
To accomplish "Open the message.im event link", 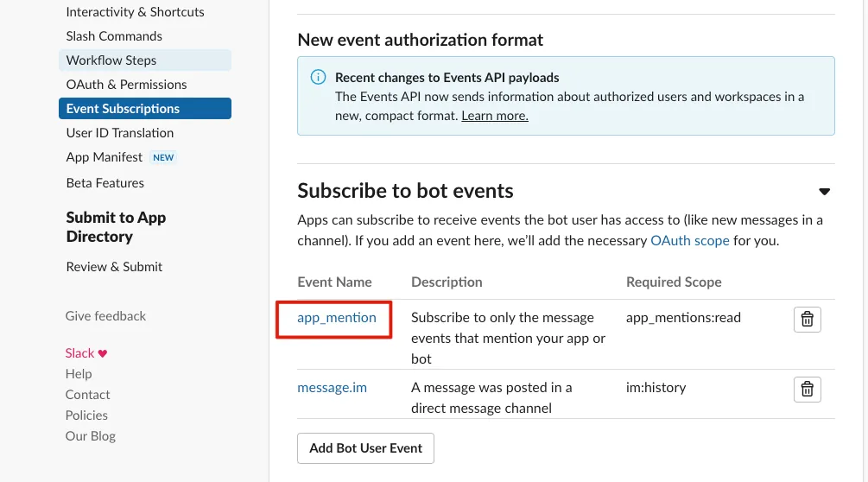I will point(332,388).
